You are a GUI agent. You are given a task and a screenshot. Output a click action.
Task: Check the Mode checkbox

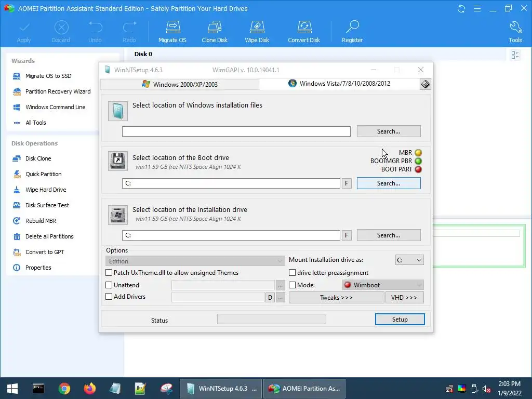292,285
